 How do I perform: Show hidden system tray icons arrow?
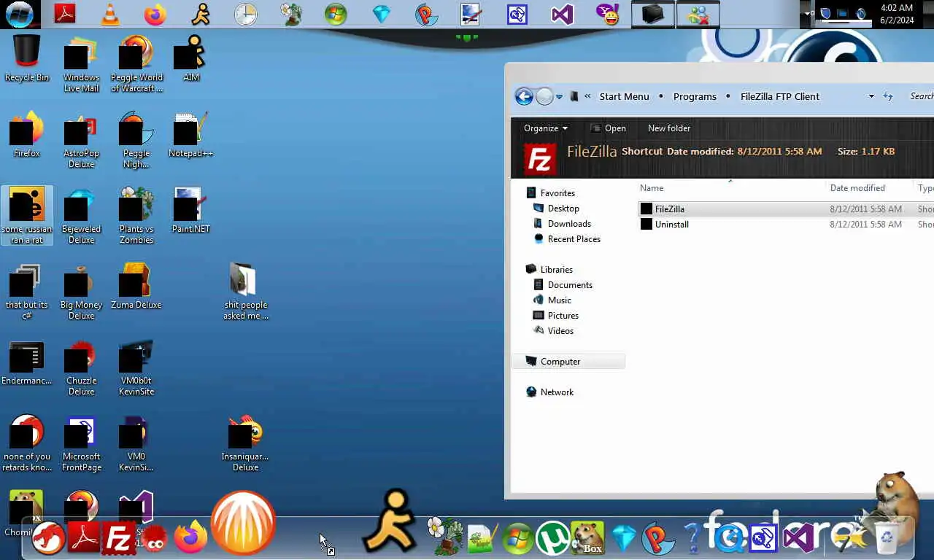[x=808, y=13]
